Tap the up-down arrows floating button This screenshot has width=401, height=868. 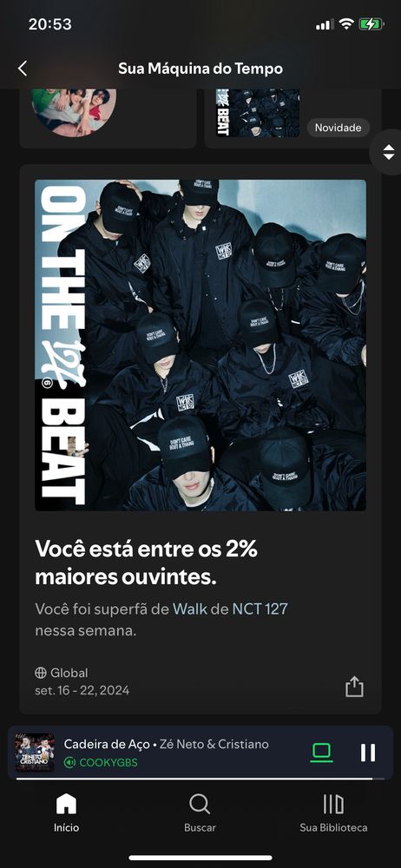[x=389, y=152]
